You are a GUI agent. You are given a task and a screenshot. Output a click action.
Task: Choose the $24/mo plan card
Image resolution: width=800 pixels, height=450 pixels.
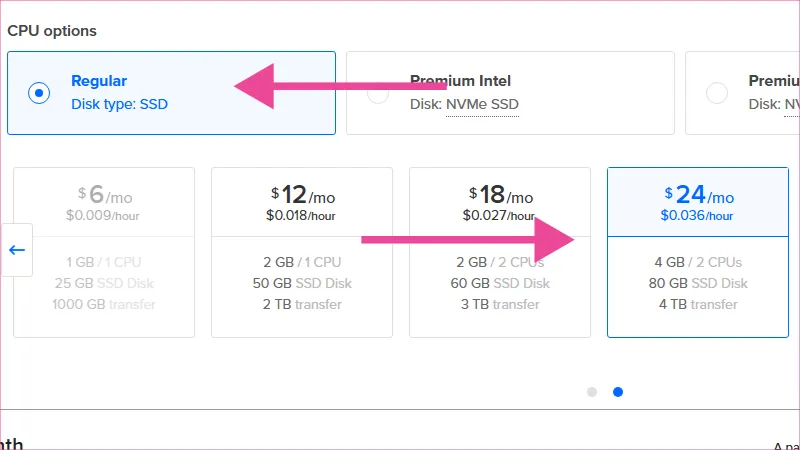click(x=698, y=252)
